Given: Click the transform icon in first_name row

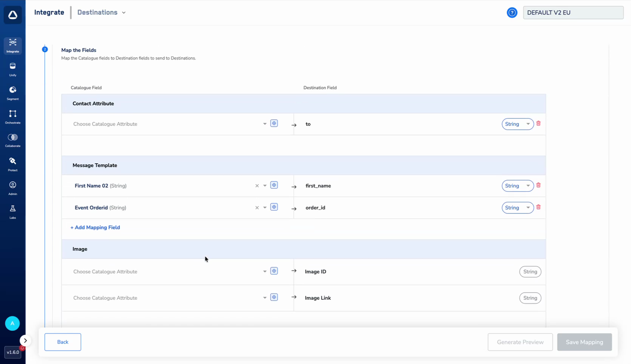Looking at the screenshot, I should click(274, 185).
